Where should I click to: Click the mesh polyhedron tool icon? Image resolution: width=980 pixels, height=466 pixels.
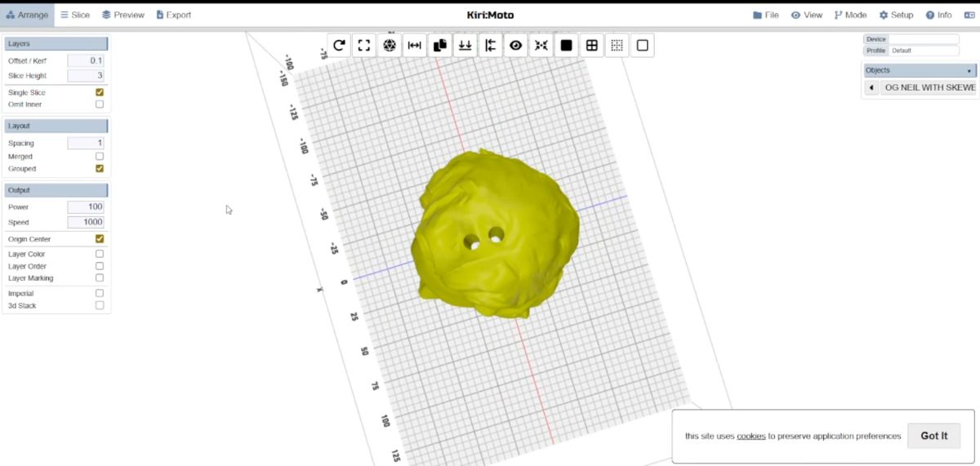[390, 46]
